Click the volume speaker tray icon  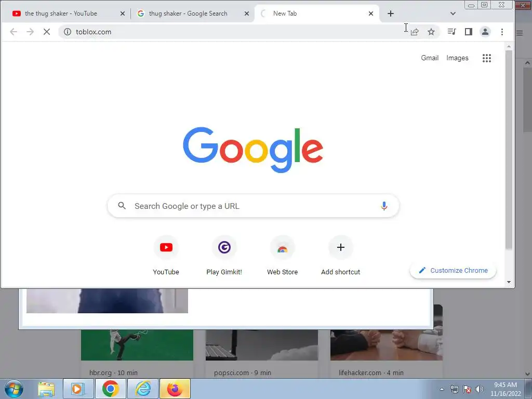click(x=480, y=389)
